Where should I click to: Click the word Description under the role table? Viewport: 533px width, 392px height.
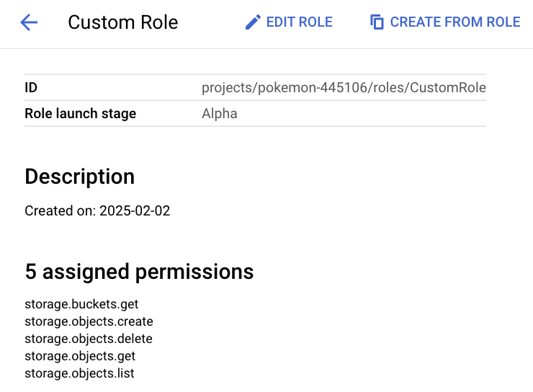[x=79, y=177]
